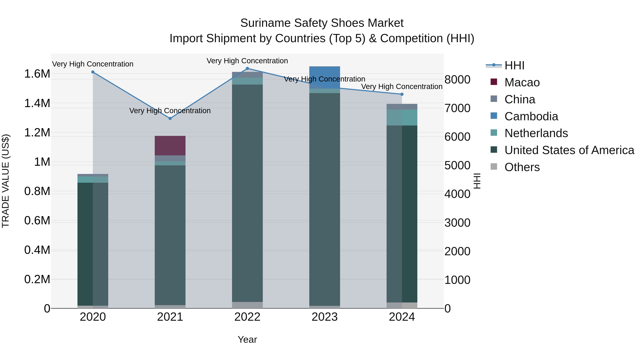
Task: Click the HHI data point for 2020
Action: point(93,72)
